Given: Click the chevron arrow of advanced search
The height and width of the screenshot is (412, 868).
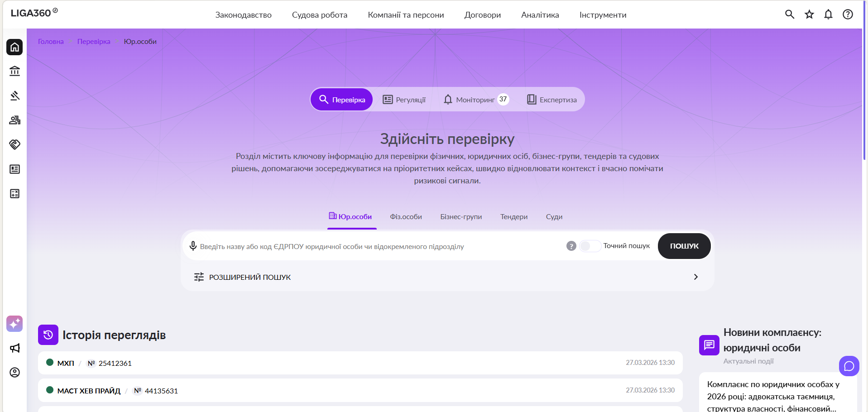Looking at the screenshot, I should (696, 277).
